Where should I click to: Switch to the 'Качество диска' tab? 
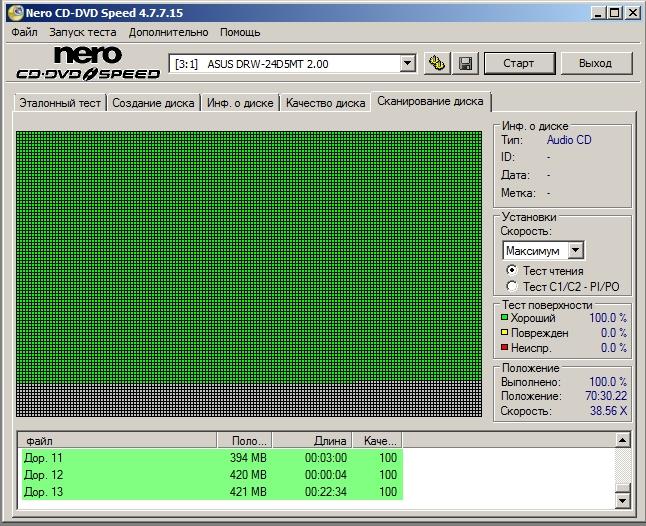pos(325,103)
